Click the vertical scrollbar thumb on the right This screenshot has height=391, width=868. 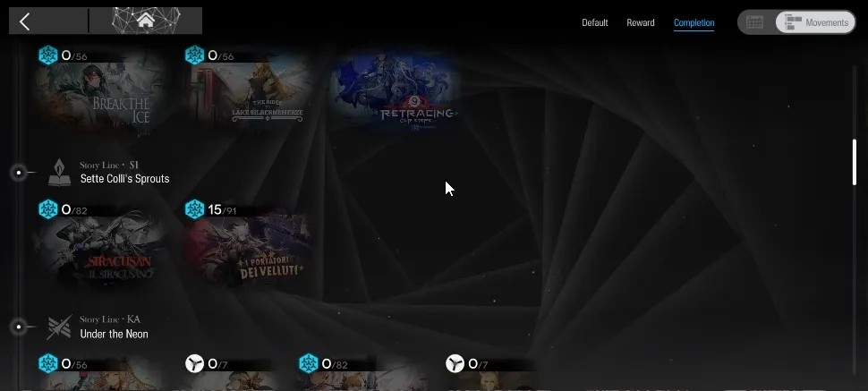point(855,162)
